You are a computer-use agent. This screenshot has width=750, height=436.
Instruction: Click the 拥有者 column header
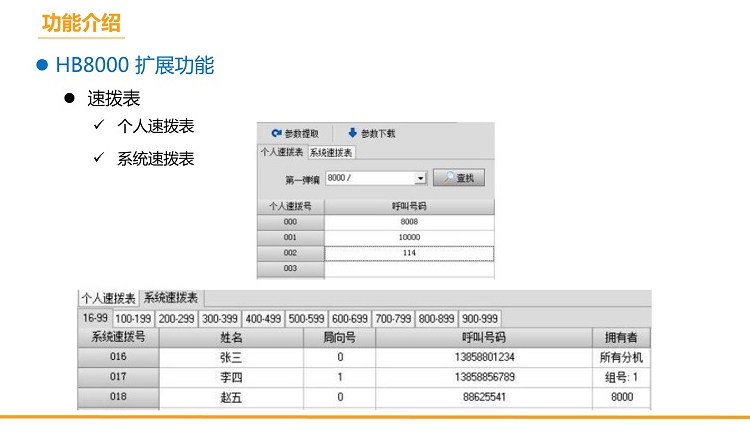tap(621, 337)
